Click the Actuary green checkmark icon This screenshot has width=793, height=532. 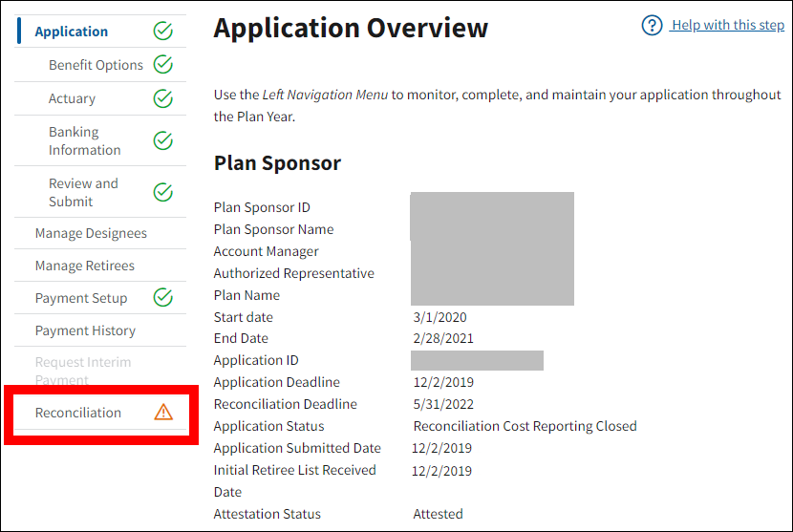163,98
